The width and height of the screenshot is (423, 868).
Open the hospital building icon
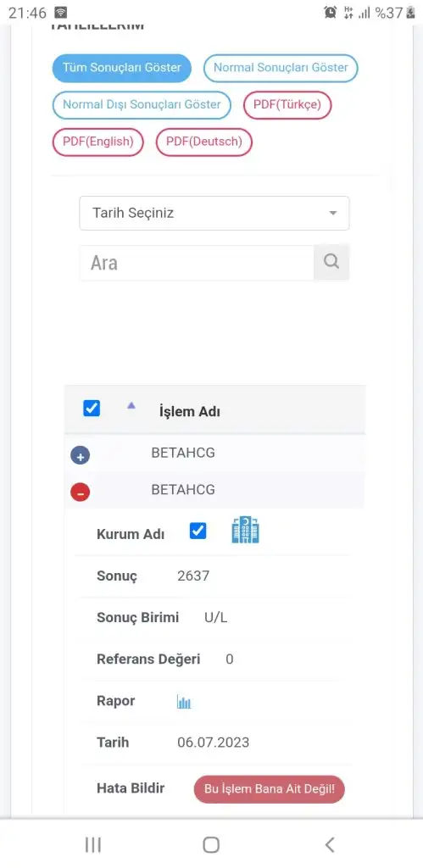tap(245, 530)
